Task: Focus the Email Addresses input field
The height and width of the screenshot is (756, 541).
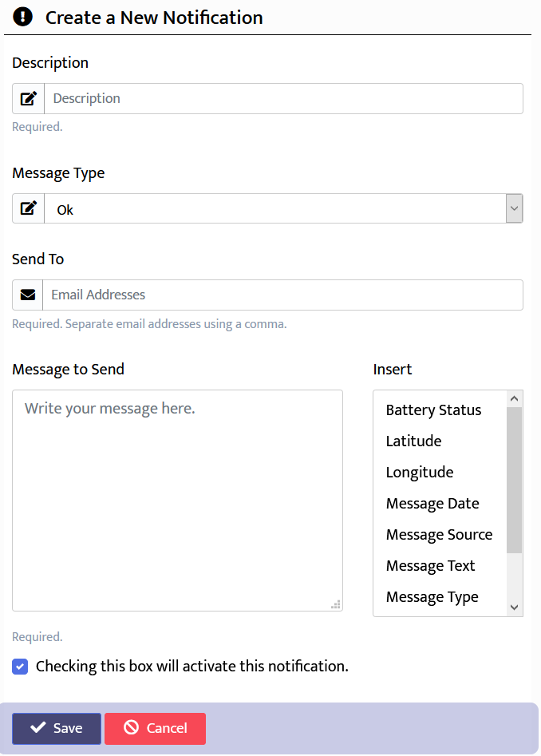Action: (282, 295)
